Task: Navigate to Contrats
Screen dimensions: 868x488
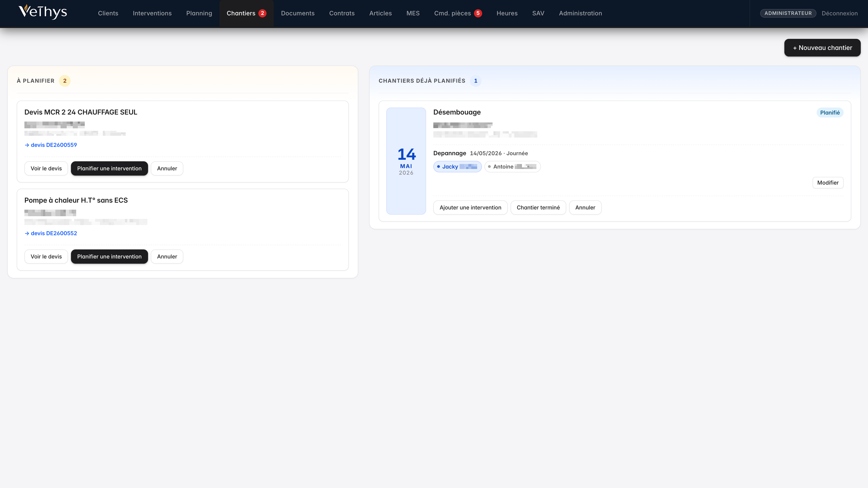Action: (x=342, y=13)
